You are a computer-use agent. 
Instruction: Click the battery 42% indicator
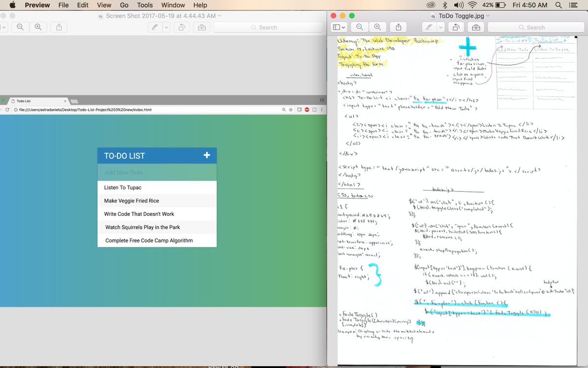pos(494,5)
